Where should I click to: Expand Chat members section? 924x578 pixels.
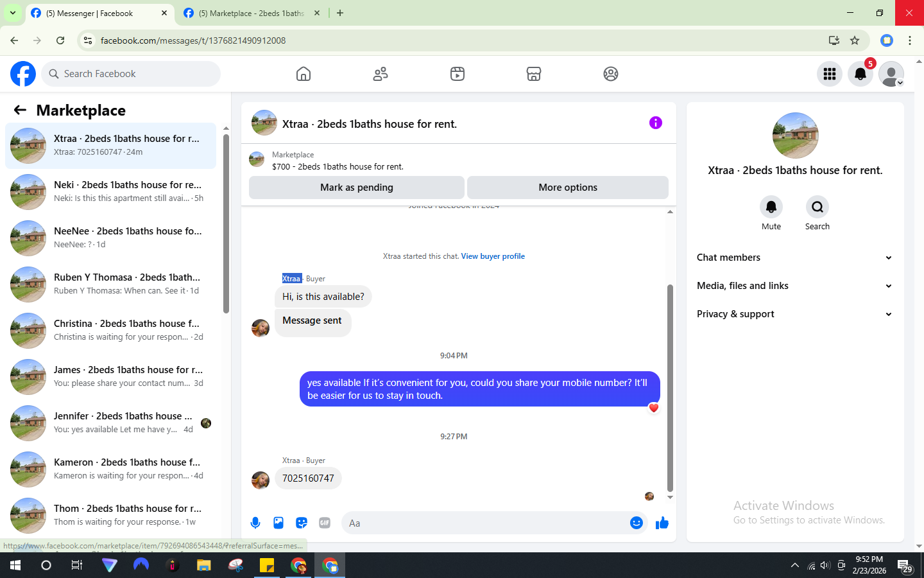[x=794, y=258]
